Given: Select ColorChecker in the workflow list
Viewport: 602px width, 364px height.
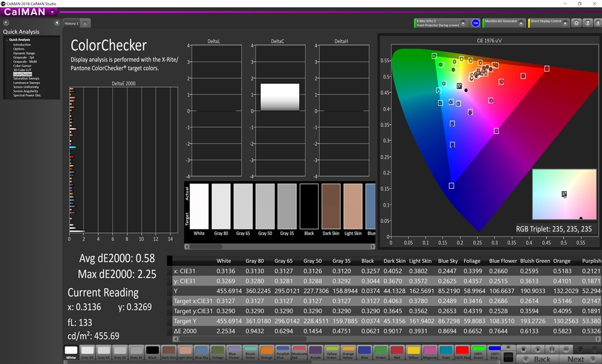Looking at the screenshot, I should click(x=22, y=74).
